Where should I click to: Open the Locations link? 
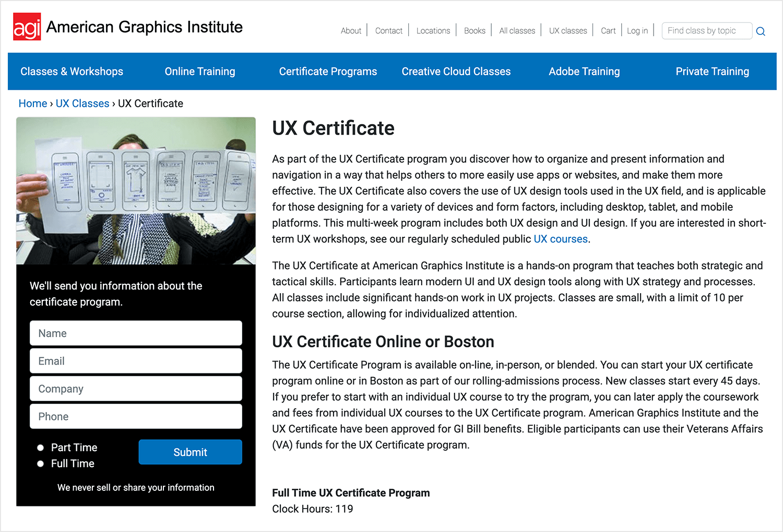pyautogui.click(x=433, y=31)
